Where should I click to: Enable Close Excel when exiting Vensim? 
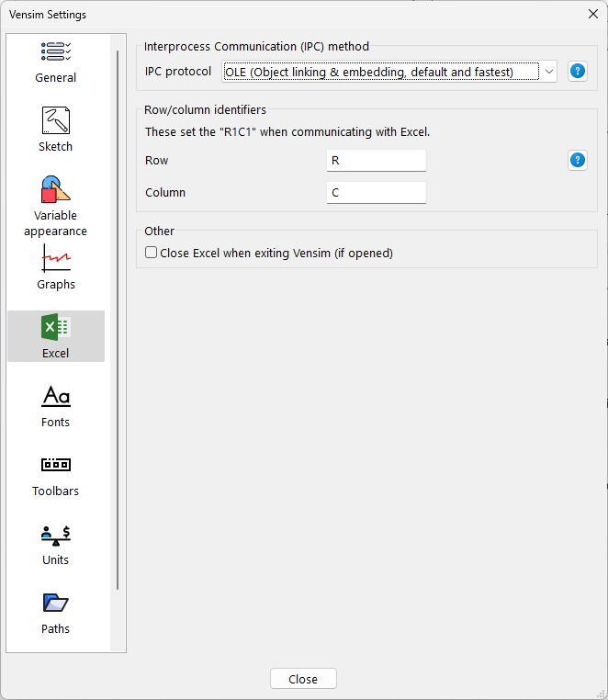[x=152, y=253]
